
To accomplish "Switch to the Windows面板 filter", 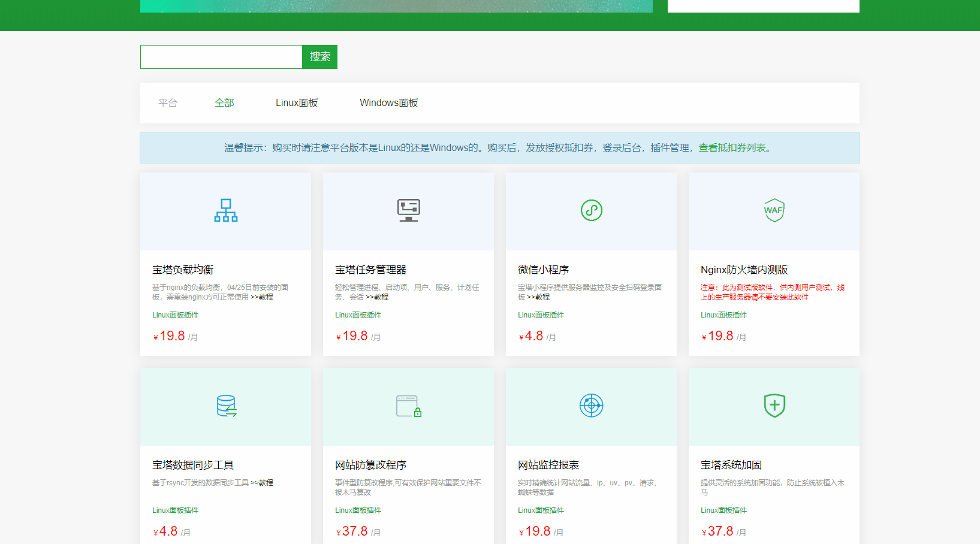I will (x=389, y=103).
